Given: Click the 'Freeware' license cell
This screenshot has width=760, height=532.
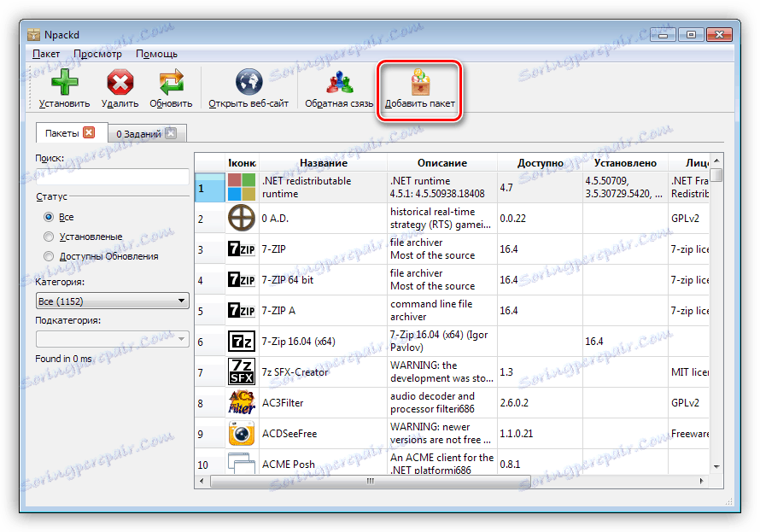Looking at the screenshot, I should (690, 434).
